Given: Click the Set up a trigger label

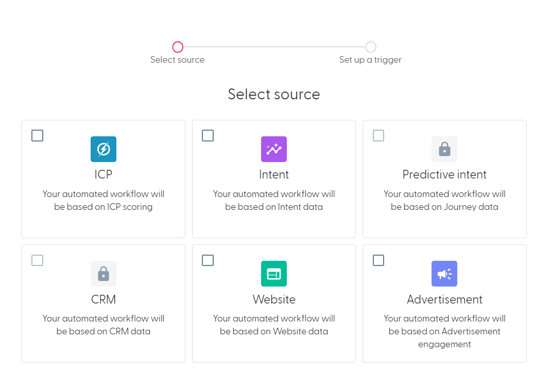Looking at the screenshot, I should (x=370, y=60).
